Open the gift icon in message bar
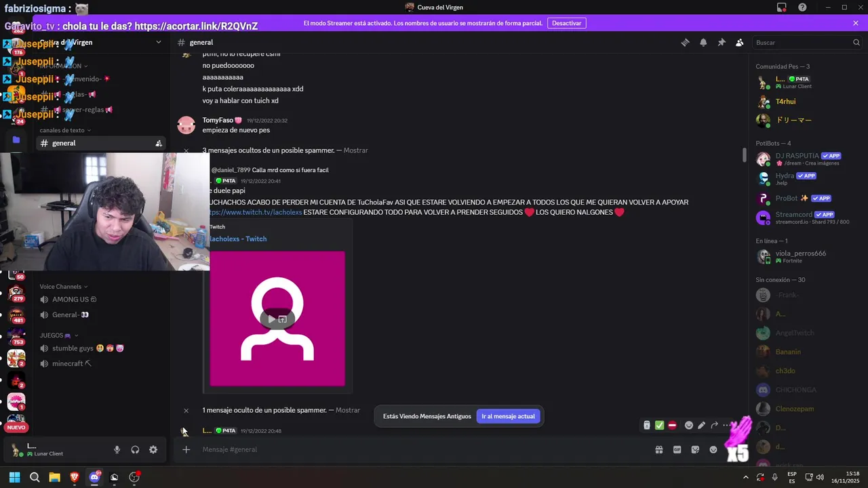 [658, 449]
